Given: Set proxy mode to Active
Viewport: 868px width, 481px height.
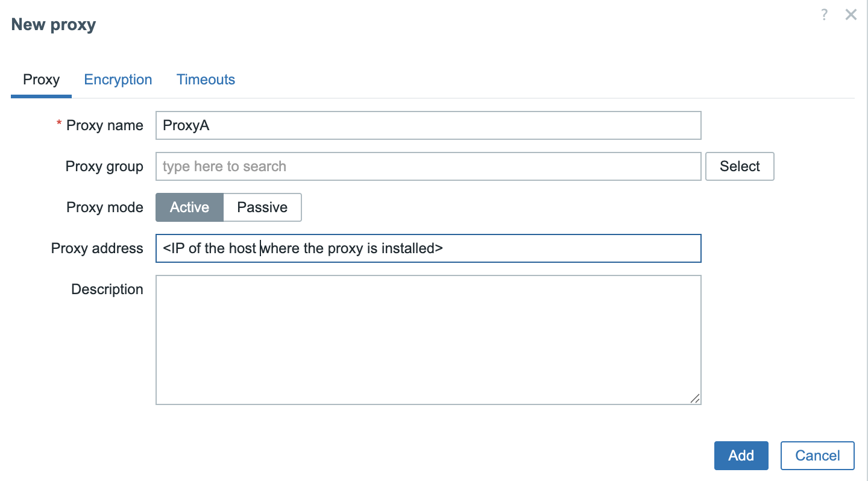Looking at the screenshot, I should tap(189, 207).
